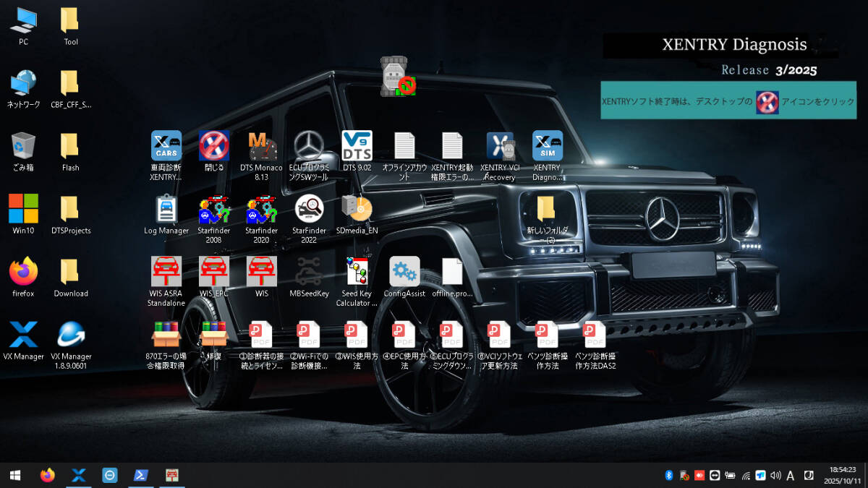Open the 870 error permission archive
This screenshot has width=868, height=488.
coord(166,345)
